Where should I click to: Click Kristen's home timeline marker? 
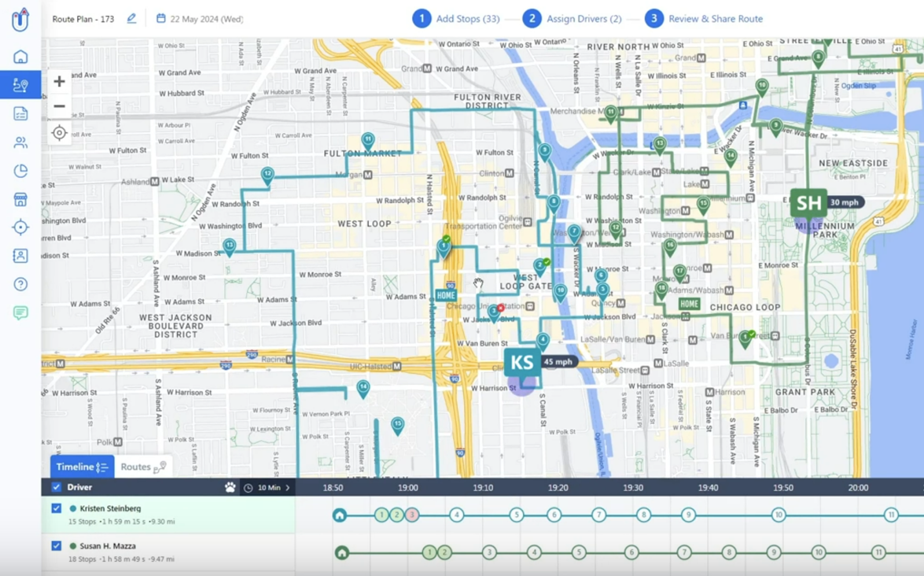(340, 515)
